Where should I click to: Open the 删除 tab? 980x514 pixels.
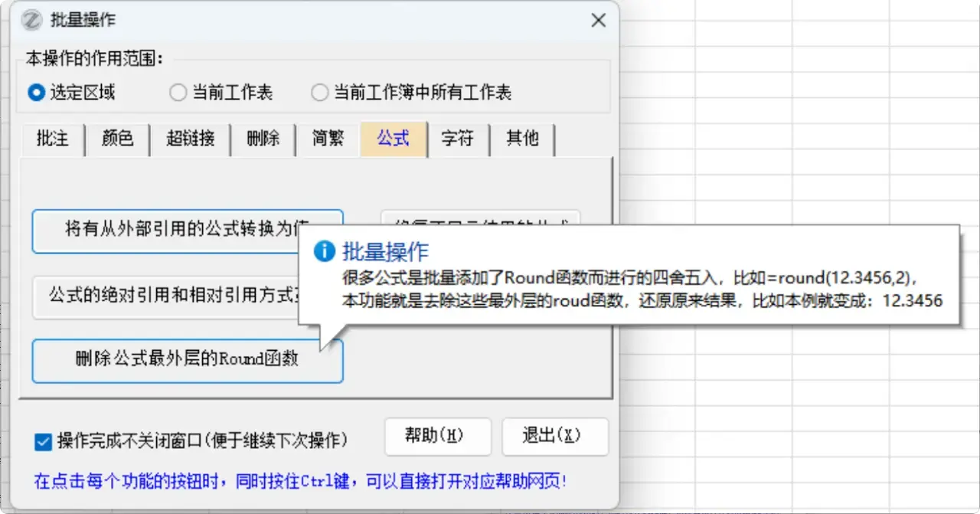point(263,139)
